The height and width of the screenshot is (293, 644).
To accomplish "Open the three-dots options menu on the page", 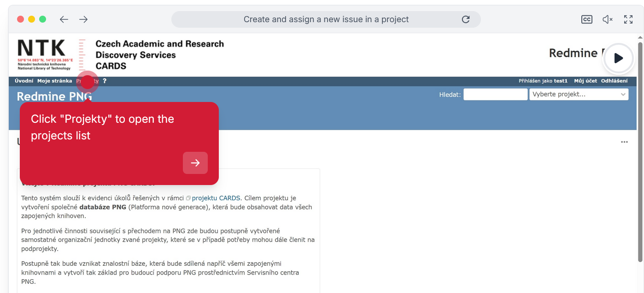I will [x=624, y=142].
